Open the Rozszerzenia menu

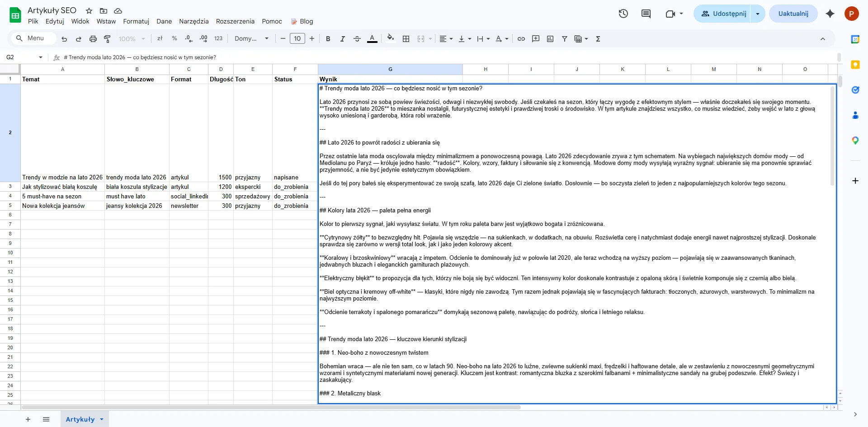click(235, 21)
